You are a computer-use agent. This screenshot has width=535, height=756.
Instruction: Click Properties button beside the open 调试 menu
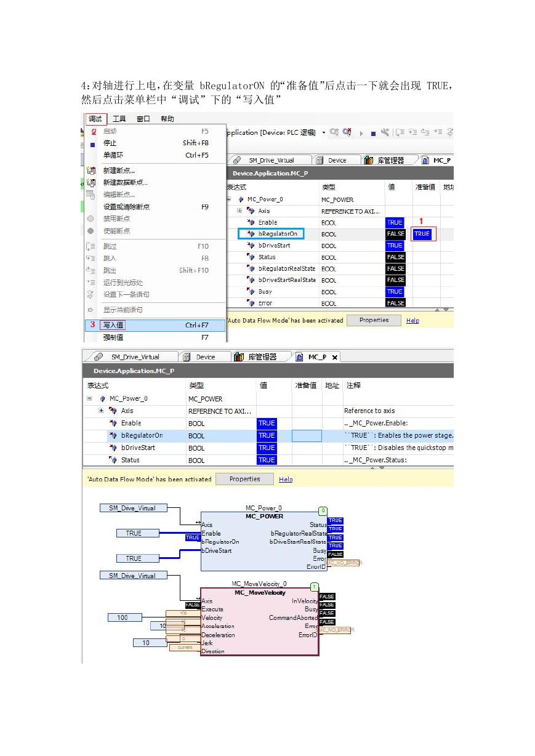pos(374,320)
